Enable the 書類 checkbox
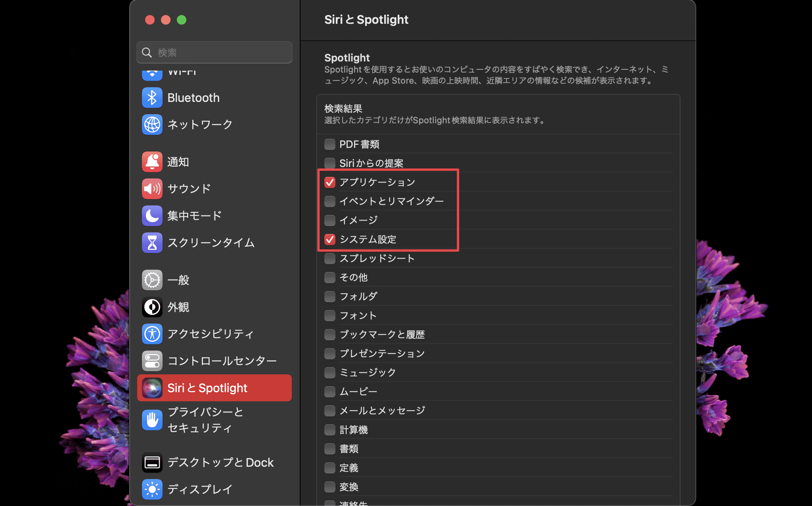This screenshot has width=812, height=506. [330, 449]
